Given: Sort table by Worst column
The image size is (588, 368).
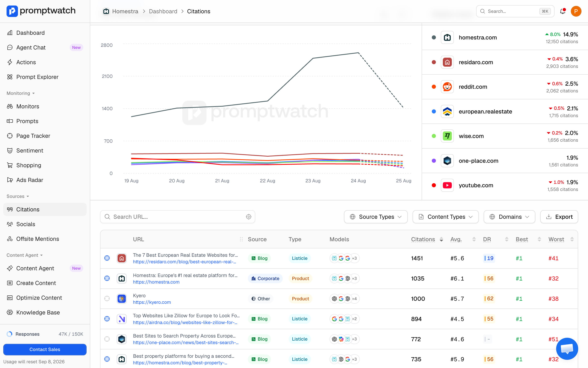Looking at the screenshot, I should tap(561, 239).
